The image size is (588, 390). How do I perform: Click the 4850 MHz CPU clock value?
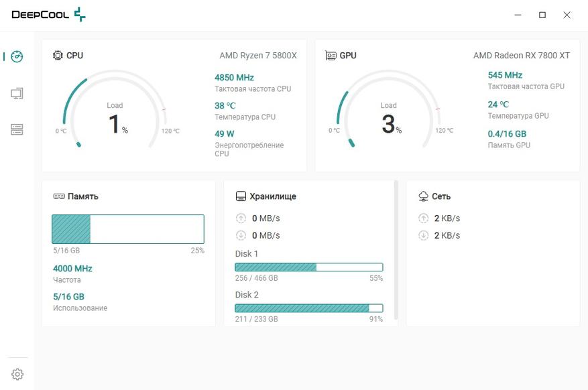[234, 78]
